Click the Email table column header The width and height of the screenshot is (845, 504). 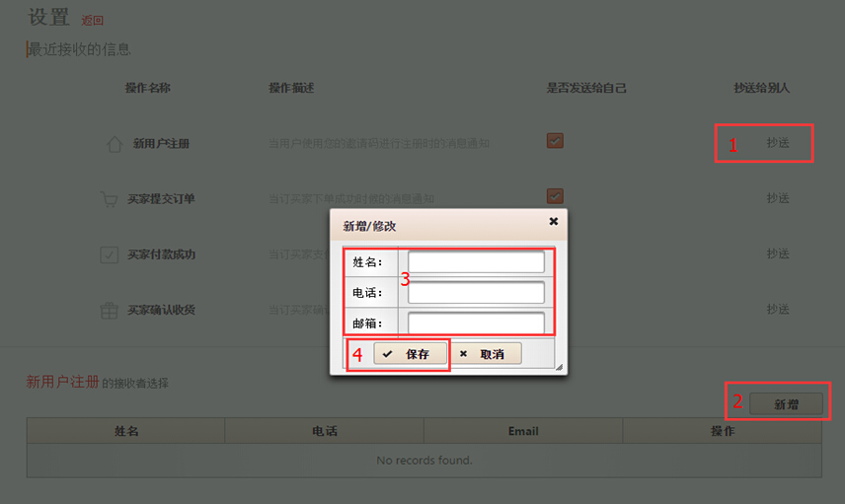click(x=523, y=431)
